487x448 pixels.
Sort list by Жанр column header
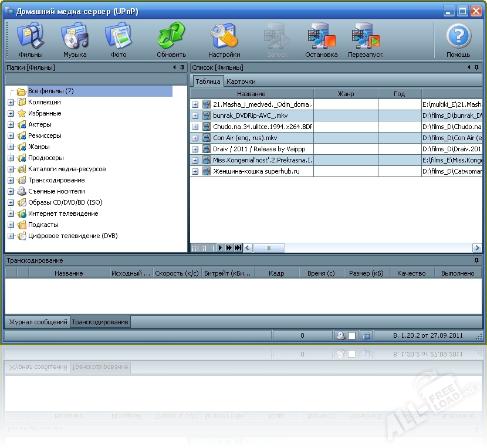click(346, 94)
